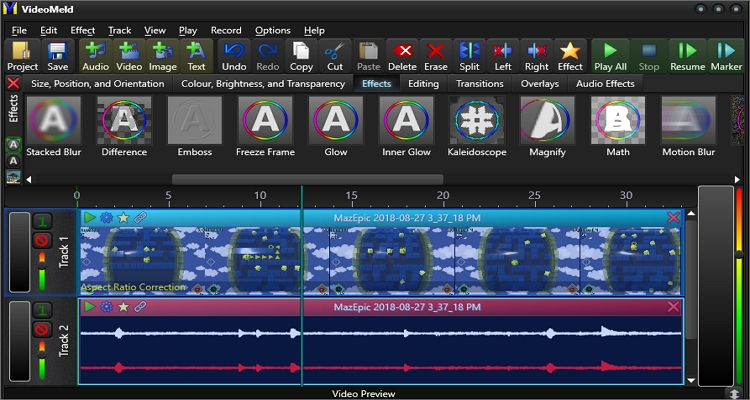Add a Marker from toolbar
The image size is (750, 400).
click(x=726, y=56)
